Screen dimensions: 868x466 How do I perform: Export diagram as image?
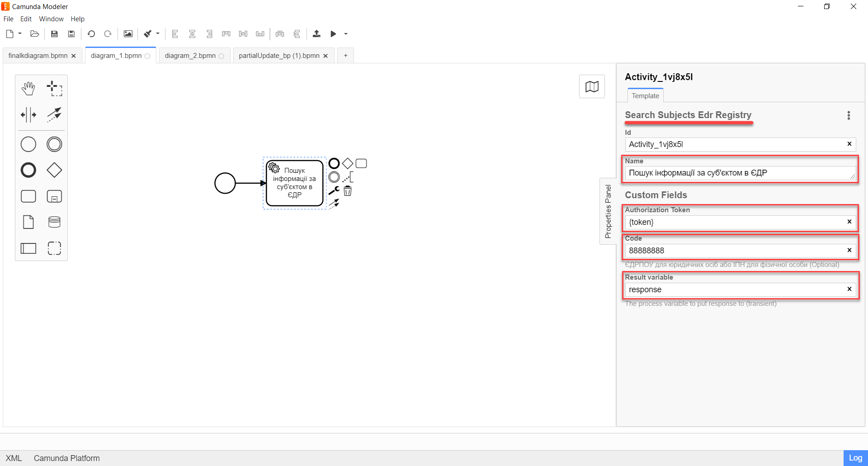click(x=128, y=34)
